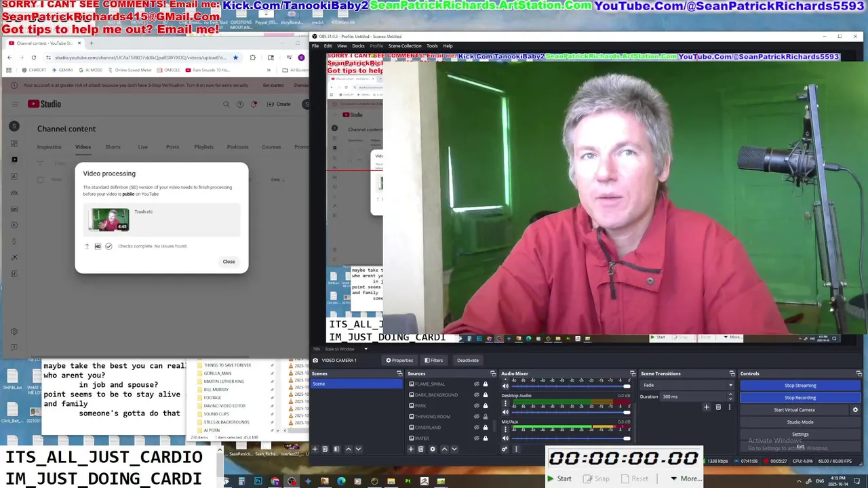Expand Chrome bookmarks overflow chevron
868x488 pixels.
click(269, 70)
